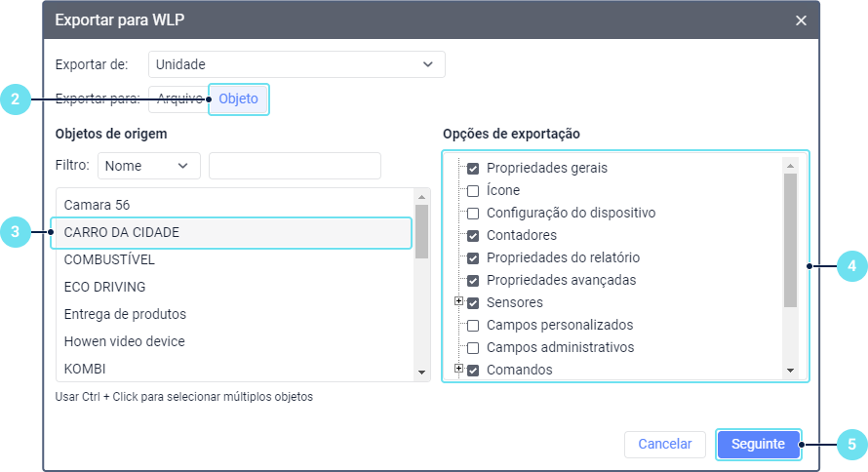Click the Cancelar button
868x472 pixels.
pos(664,444)
